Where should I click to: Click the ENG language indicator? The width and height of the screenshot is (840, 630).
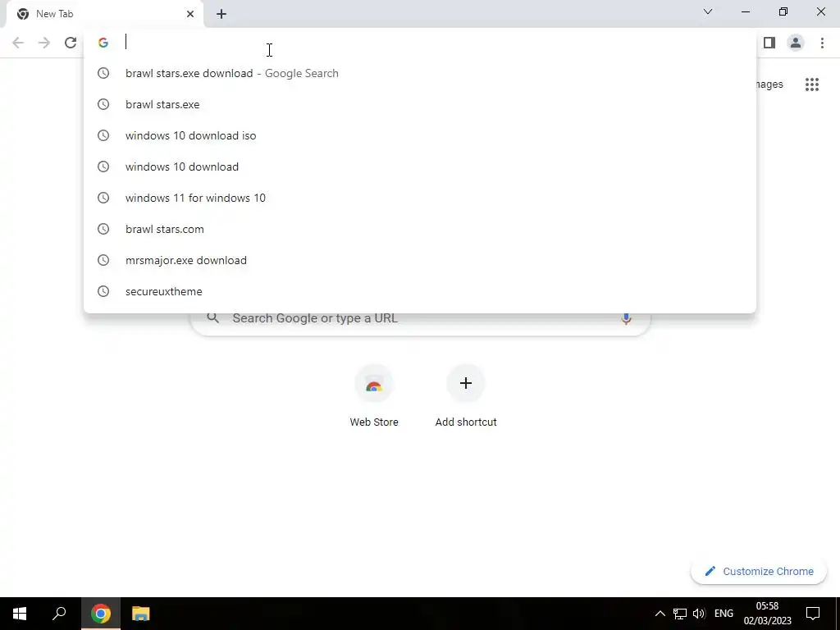pos(724,614)
